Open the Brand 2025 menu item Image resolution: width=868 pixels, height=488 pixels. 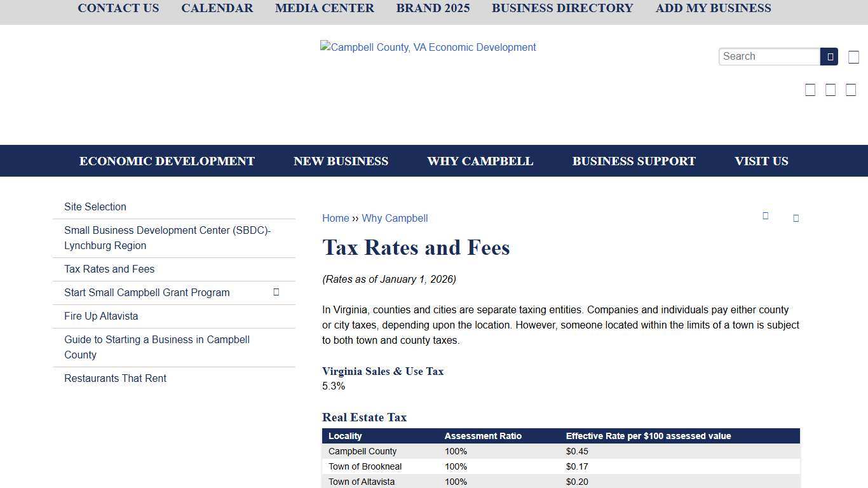[433, 8]
